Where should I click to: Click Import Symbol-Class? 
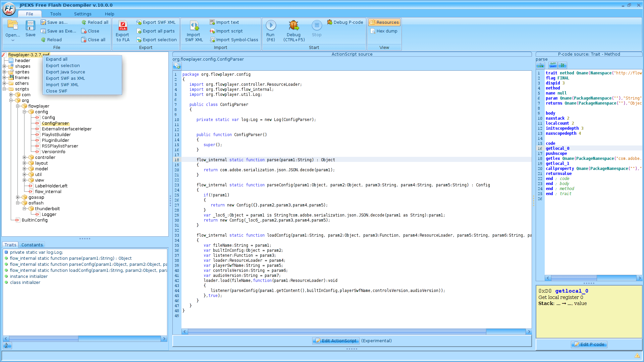(x=234, y=40)
